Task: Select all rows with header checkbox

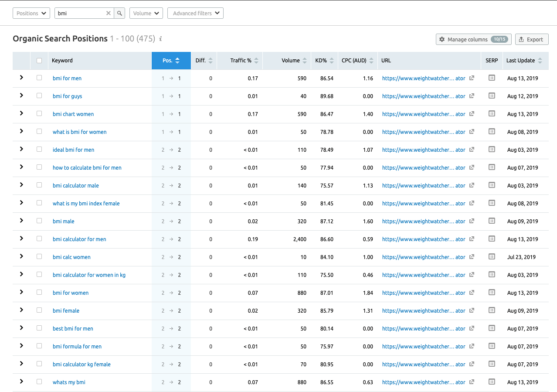Action: coord(39,61)
